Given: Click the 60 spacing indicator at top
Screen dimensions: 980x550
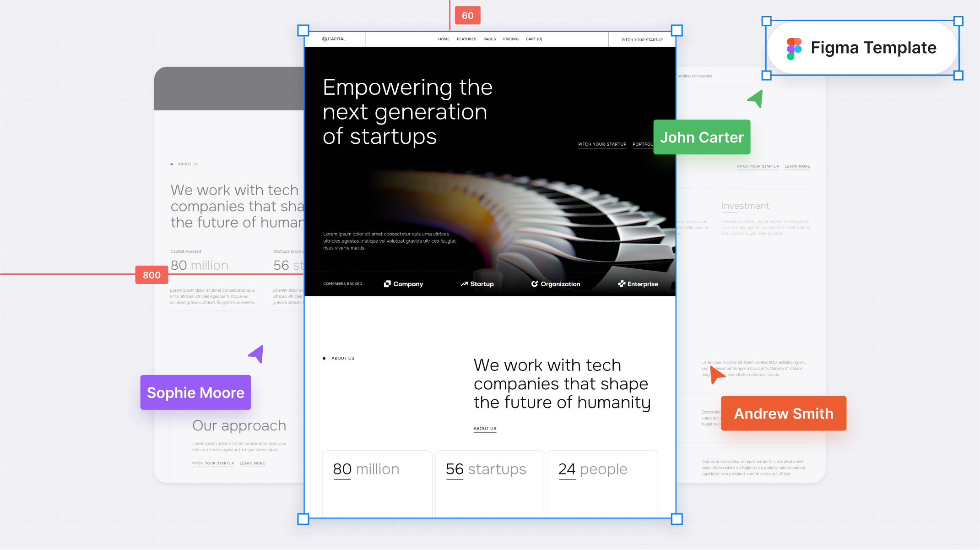Looking at the screenshot, I should (468, 15).
